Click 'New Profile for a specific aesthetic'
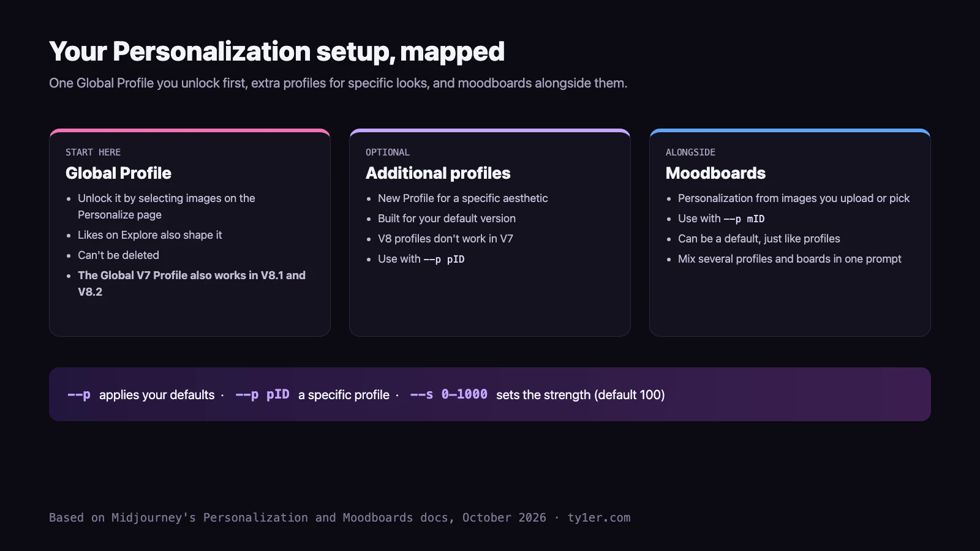The image size is (980, 551). click(x=463, y=198)
